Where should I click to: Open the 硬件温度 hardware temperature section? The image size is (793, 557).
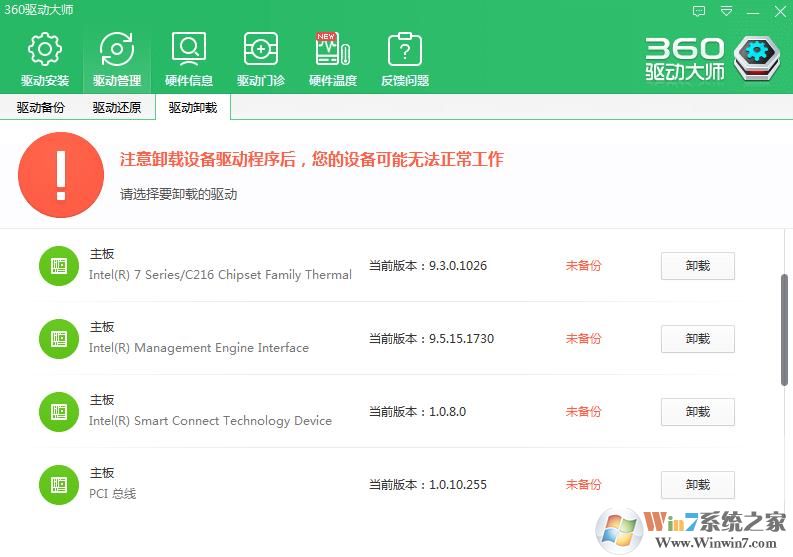click(332, 59)
